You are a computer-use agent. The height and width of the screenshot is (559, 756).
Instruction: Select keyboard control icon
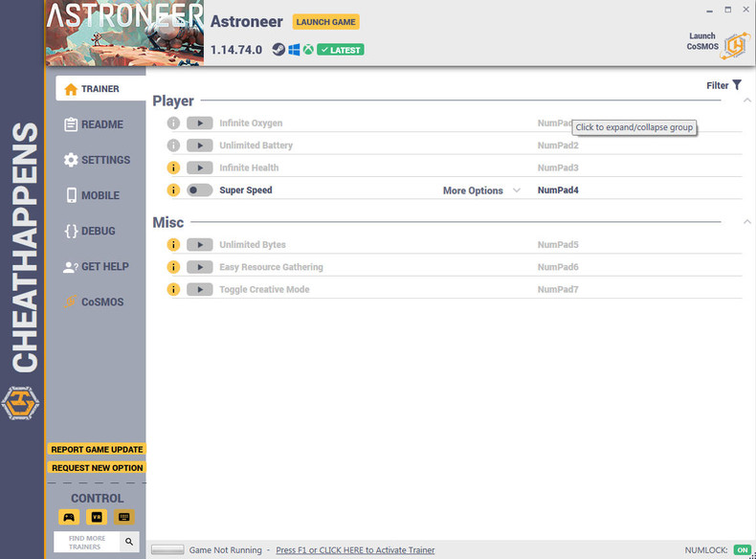click(123, 517)
